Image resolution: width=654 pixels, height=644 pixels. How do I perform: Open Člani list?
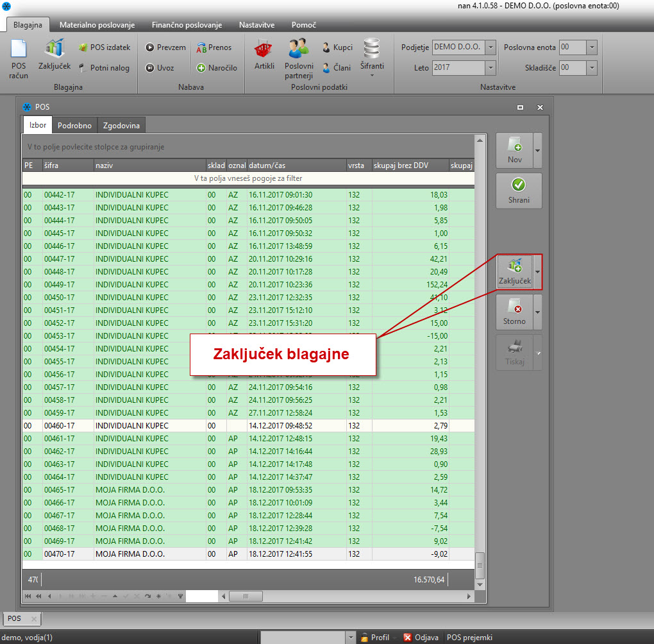tap(337, 67)
